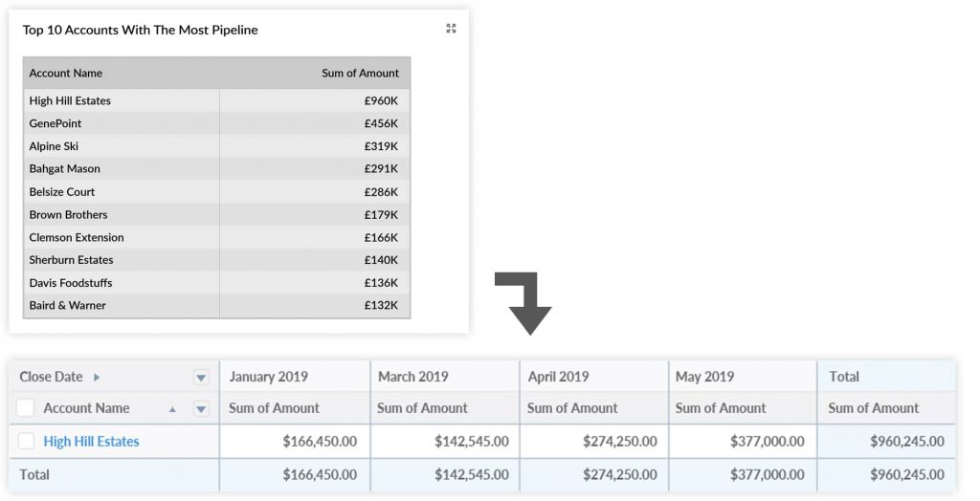Click the Close Date right-arrow icon
Viewport: 980px width, 501px height.
97,378
